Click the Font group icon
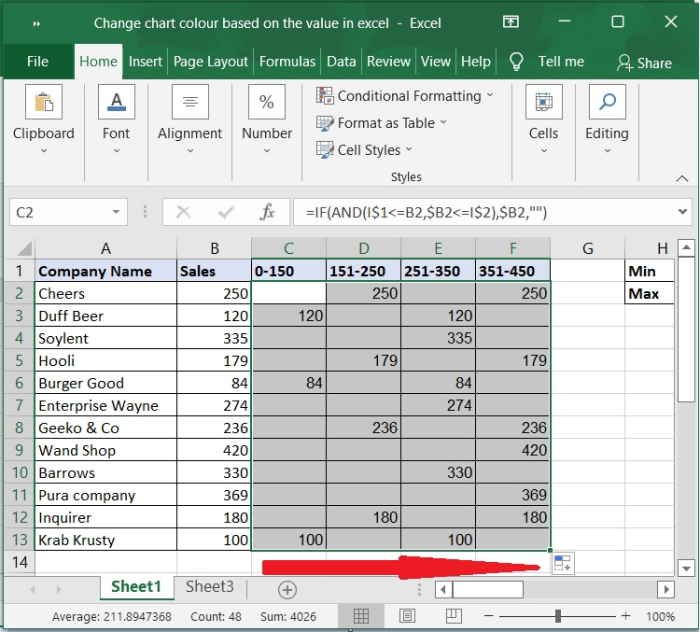Screen dimensions: 700x632 116,103
